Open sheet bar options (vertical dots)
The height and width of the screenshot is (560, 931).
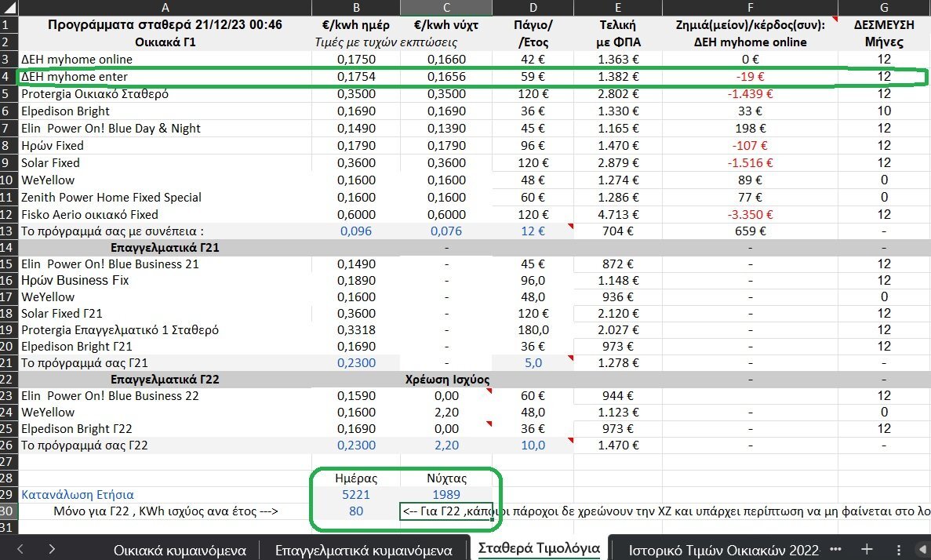[899, 550]
